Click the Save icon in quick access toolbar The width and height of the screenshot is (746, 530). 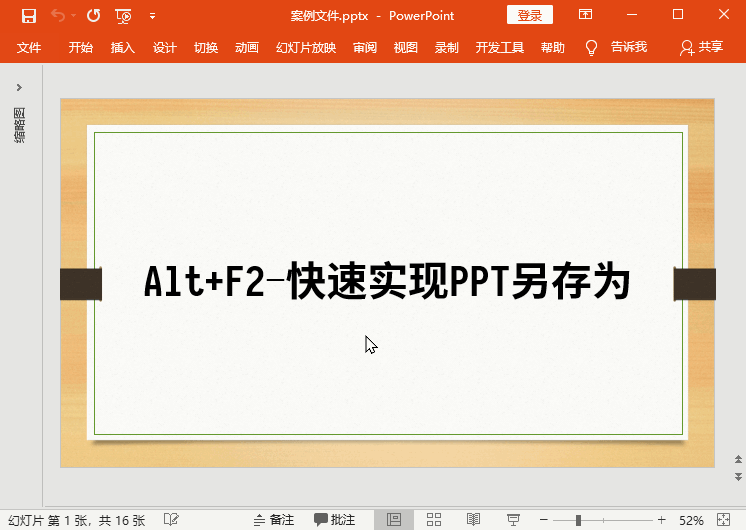tap(29, 16)
